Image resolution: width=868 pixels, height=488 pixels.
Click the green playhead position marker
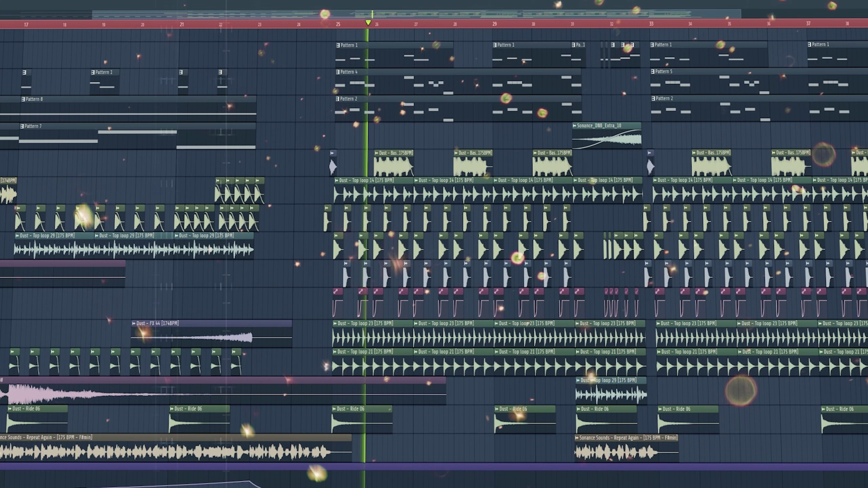(368, 23)
